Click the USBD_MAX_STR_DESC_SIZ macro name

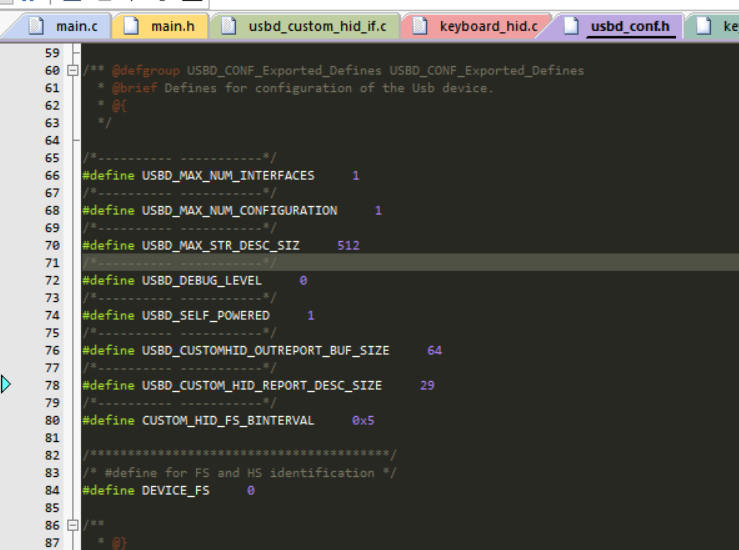coord(221,246)
